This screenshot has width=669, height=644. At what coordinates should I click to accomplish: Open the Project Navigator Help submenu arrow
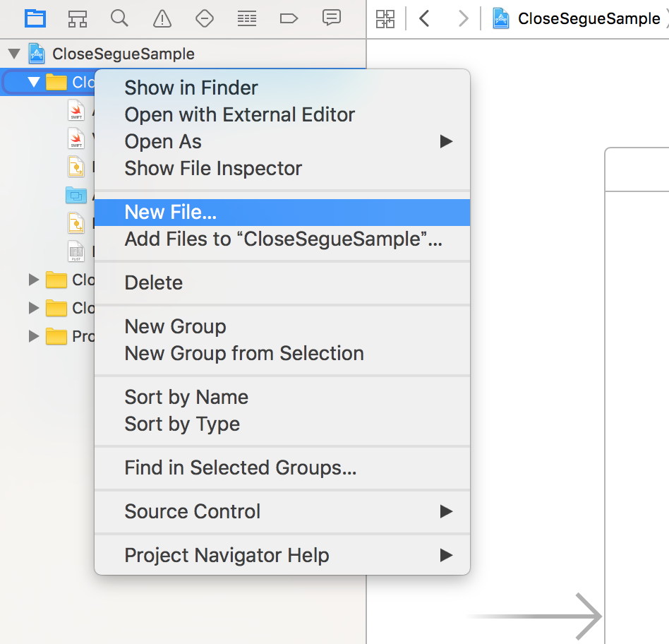(446, 555)
